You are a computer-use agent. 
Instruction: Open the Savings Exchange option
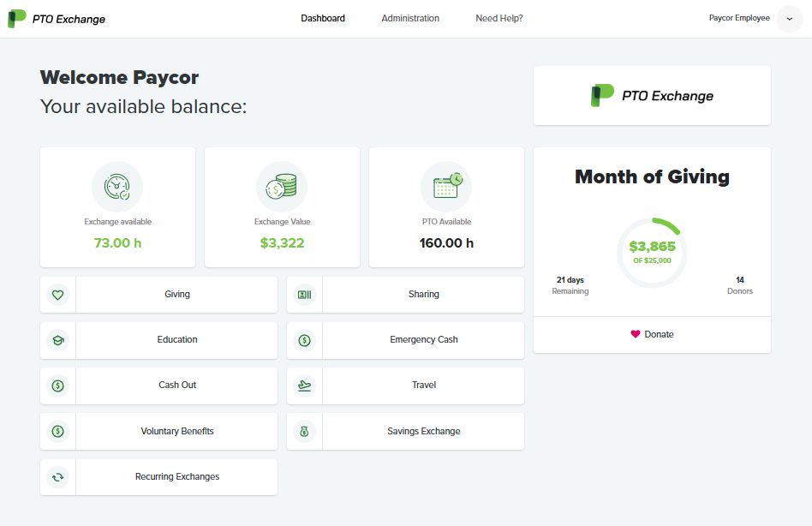(424, 431)
